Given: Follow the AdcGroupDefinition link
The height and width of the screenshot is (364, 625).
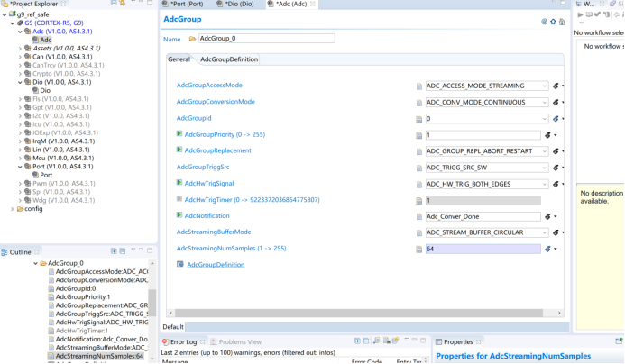Looking at the screenshot, I should pos(216,265).
